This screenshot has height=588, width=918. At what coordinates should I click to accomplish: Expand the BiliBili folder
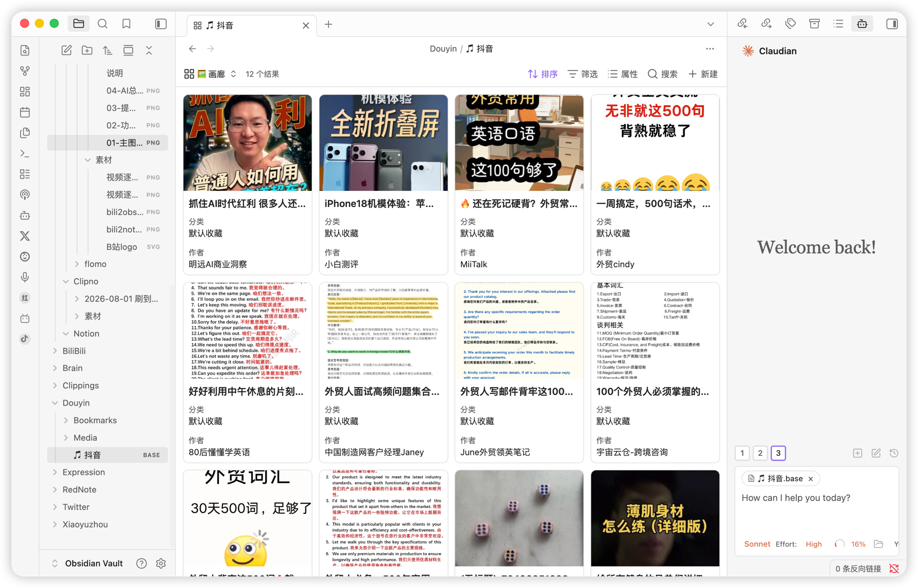(x=55, y=351)
